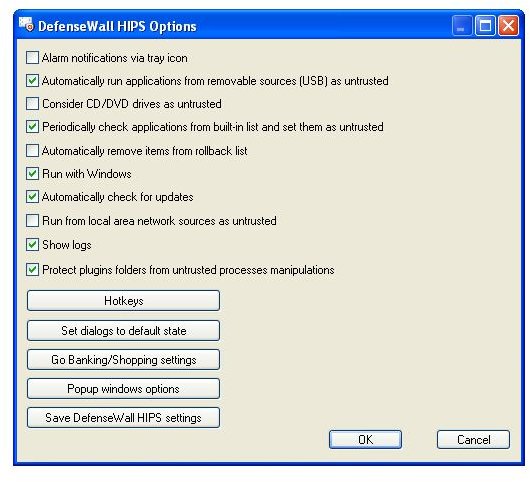
Task: Uncheck periodically check built-in list applications
Action: [32, 127]
